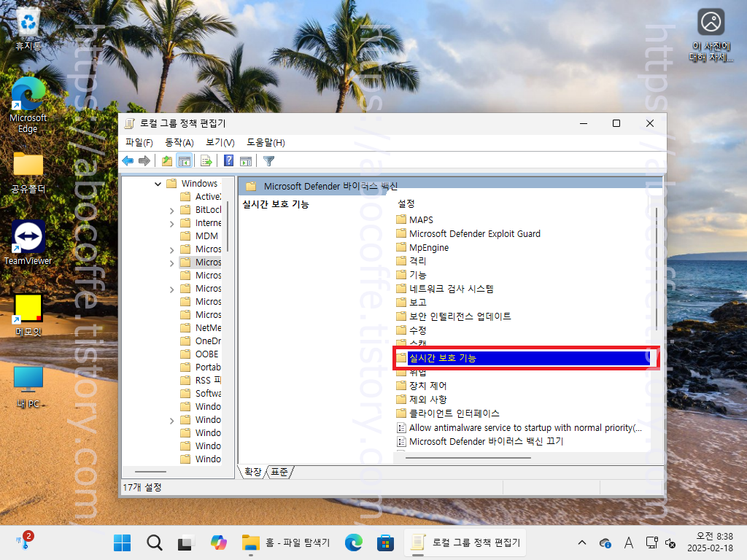Open the Windows Start menu
Screen dimensions: 747x560
(x=122, y=542)
